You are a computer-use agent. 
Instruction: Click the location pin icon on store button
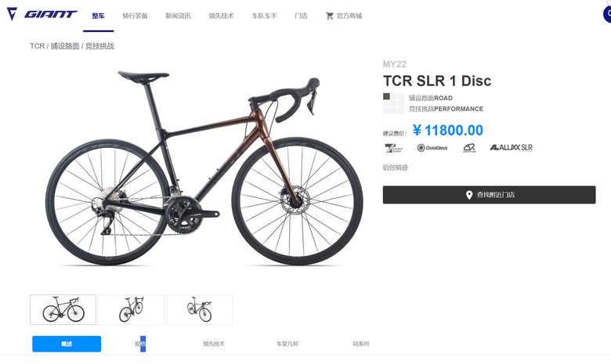(469, 195)
